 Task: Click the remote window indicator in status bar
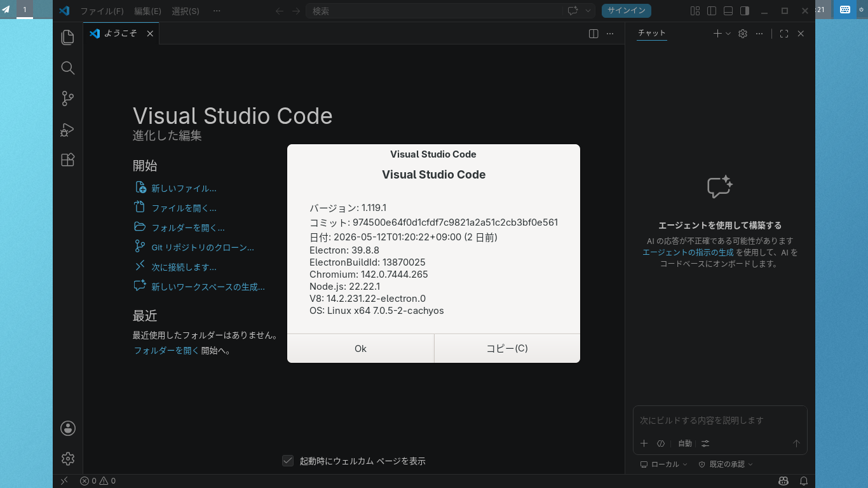[64, 481]
